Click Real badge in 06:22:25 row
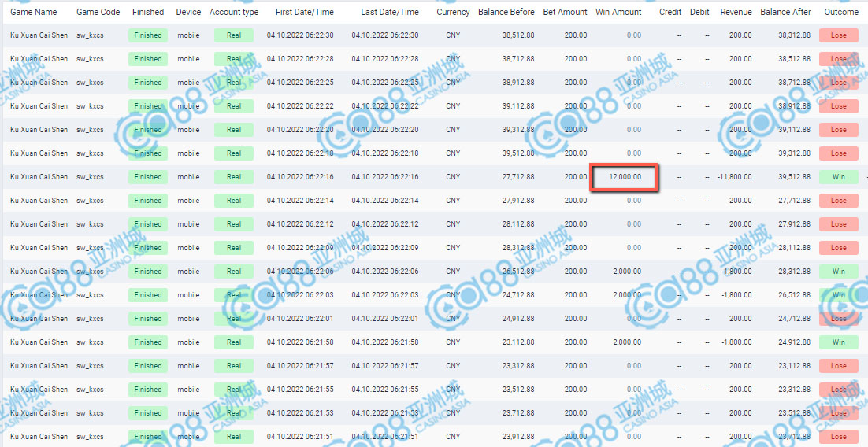 tap(234, 83)
